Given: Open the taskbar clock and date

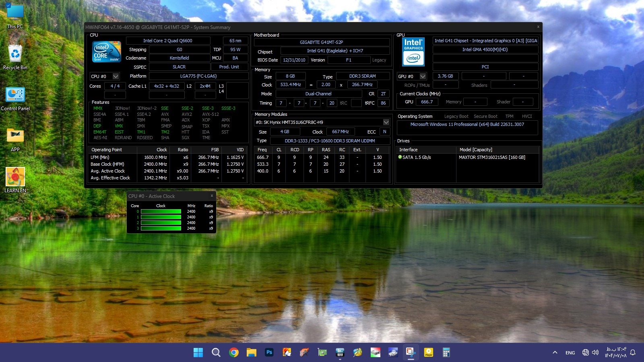Looking at the screenshot, I should tap(615, 353).
